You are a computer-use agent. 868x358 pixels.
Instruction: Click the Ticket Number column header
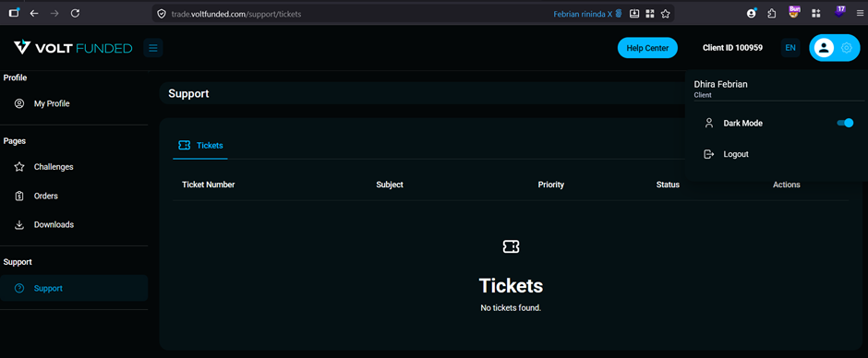tap(208, 185)
